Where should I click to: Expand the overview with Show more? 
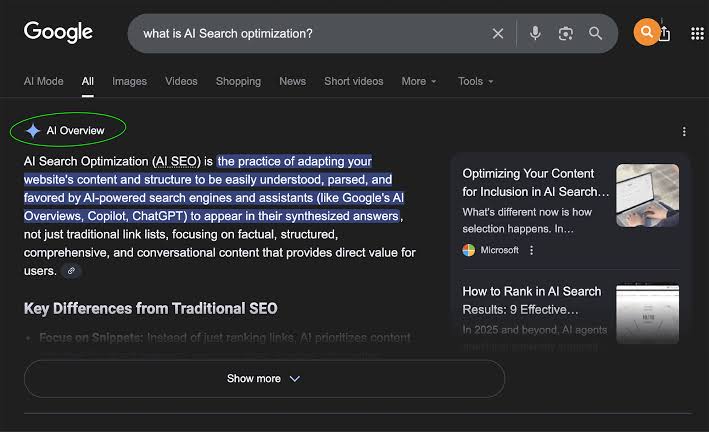[x=264, y=379]
